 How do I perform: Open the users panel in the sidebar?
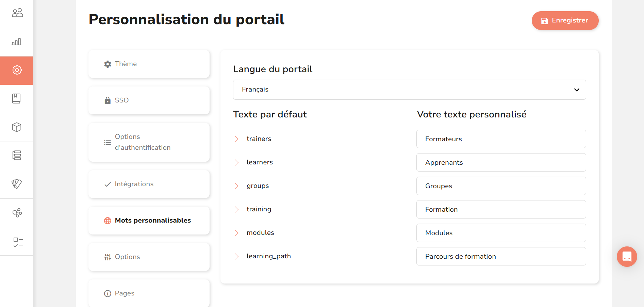17,13
